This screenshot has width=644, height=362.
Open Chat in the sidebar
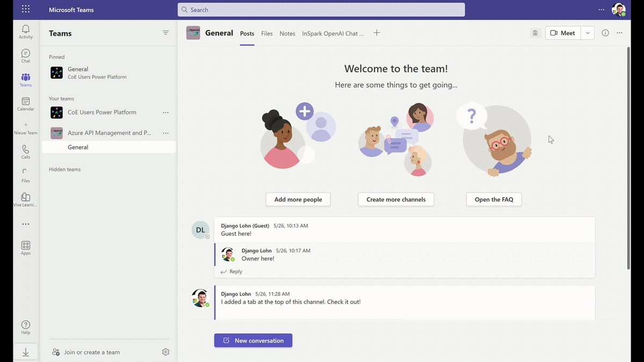(x=26, y=56)
